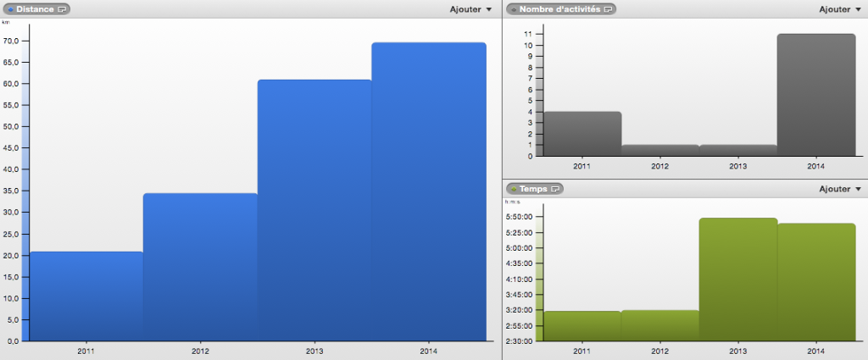Select the 2011 gray activities bar
Image resolution: width=868 pixels, height=360 pixels.
[582, 134]
